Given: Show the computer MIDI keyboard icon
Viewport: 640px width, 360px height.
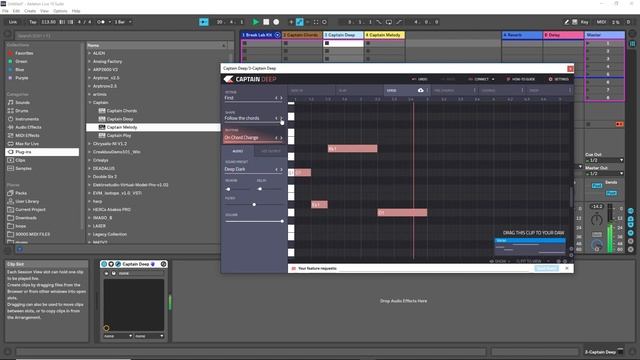Looking at the screenshot, I should tap(575, 22).
